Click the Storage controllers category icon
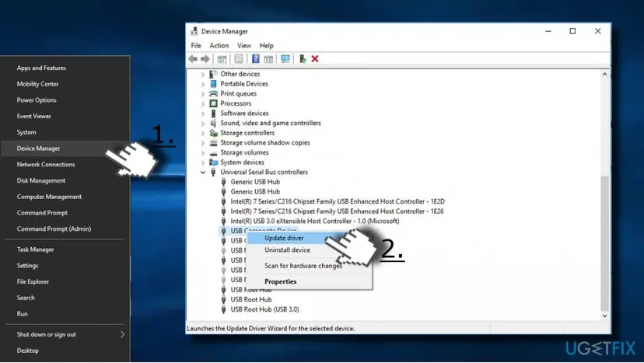The height and width of the screenshot is (363, 644). [213, 133]
